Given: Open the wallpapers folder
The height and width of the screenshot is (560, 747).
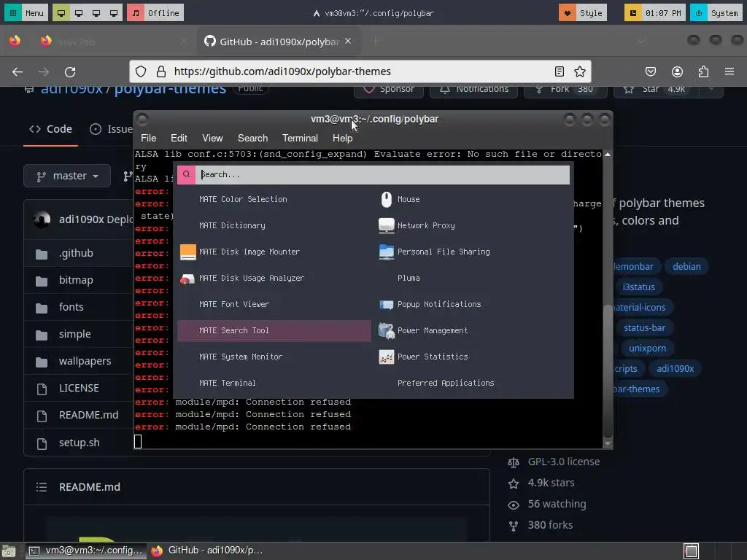Looking at the screenshot, I should 85,361.
